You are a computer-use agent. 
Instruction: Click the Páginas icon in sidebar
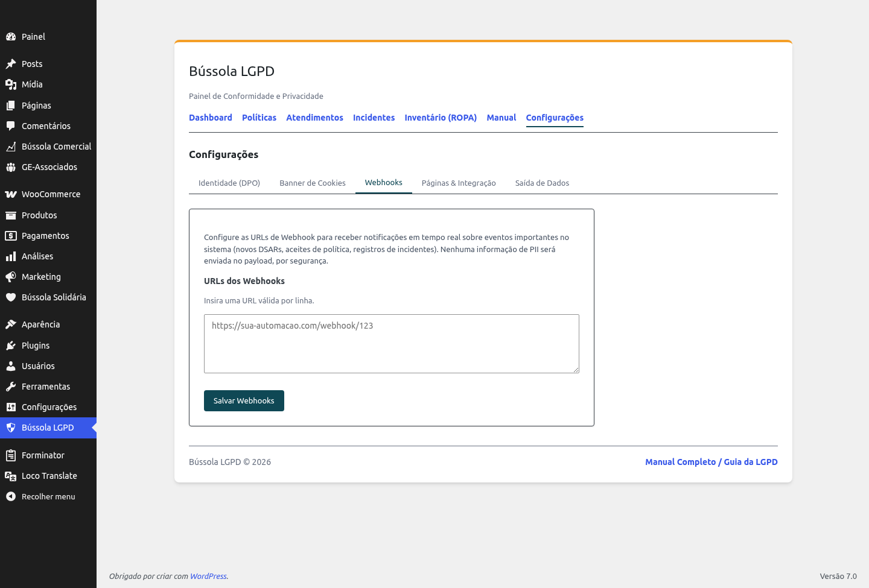(x=11, y=106)
